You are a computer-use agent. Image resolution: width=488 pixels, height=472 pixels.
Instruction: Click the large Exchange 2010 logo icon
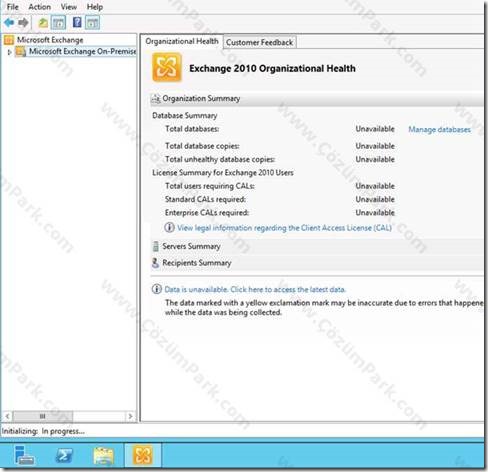point(167,67)
